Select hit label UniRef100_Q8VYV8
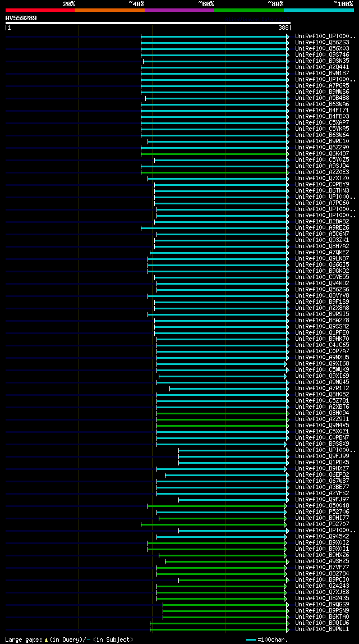 pyautogui.click(x=322, y=296)
